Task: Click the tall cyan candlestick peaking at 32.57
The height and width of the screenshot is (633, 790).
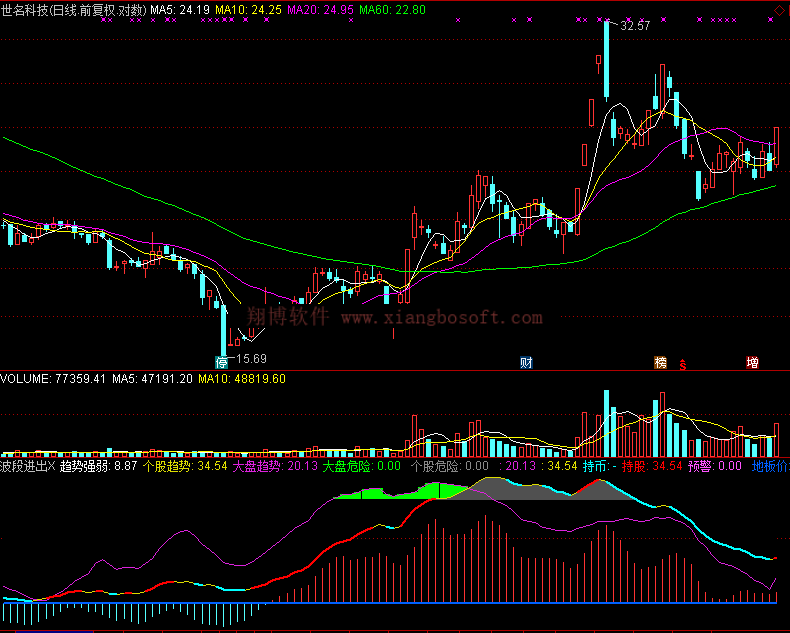Action: point(606,59)
